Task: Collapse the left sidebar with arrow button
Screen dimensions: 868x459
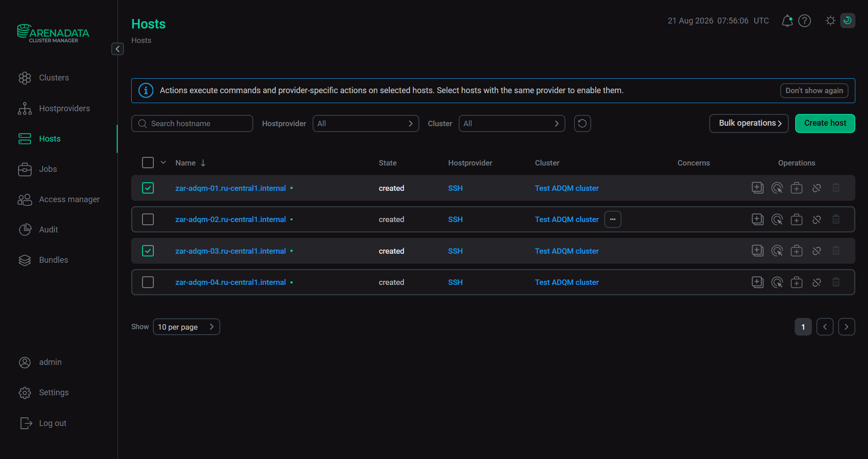Action: point(118,49)
